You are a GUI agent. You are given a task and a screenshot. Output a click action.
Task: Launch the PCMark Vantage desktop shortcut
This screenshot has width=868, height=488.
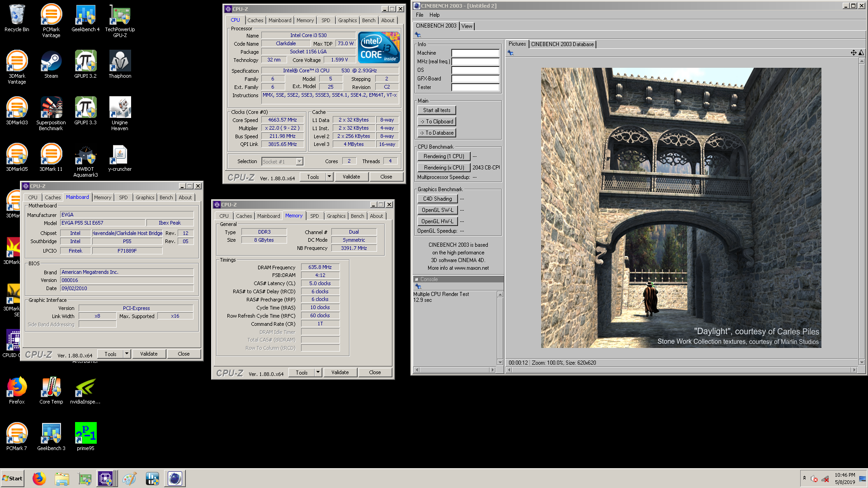point(51,20)
